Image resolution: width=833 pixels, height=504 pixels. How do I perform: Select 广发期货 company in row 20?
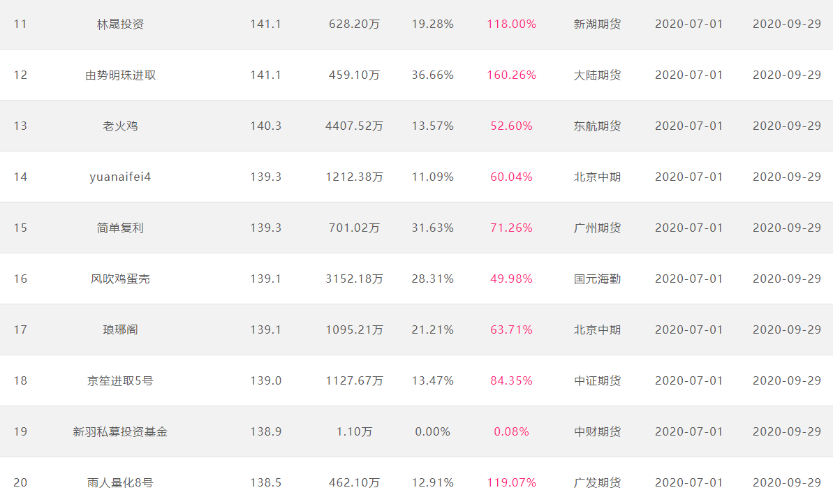tap(597, 483)
